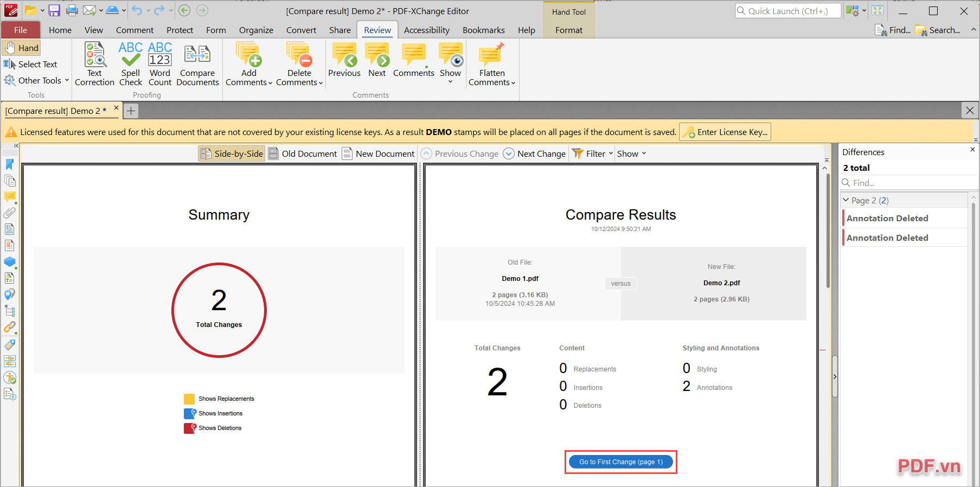
Task: Click the Quick Launch search box
Action: coord(788,11)
